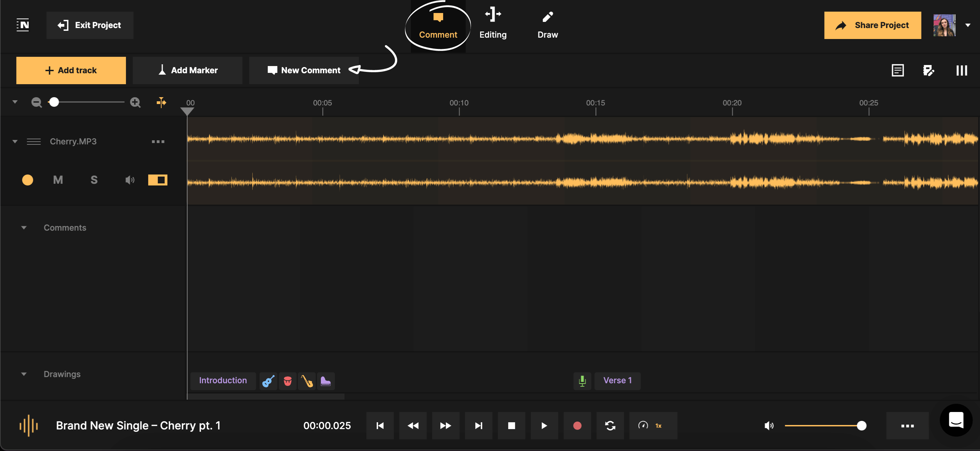The width and height of the screenshot is (980, 451).
Task: Click the microphone icon next to Verse 1
Action: pyautogui.click(x=582, y=381)
